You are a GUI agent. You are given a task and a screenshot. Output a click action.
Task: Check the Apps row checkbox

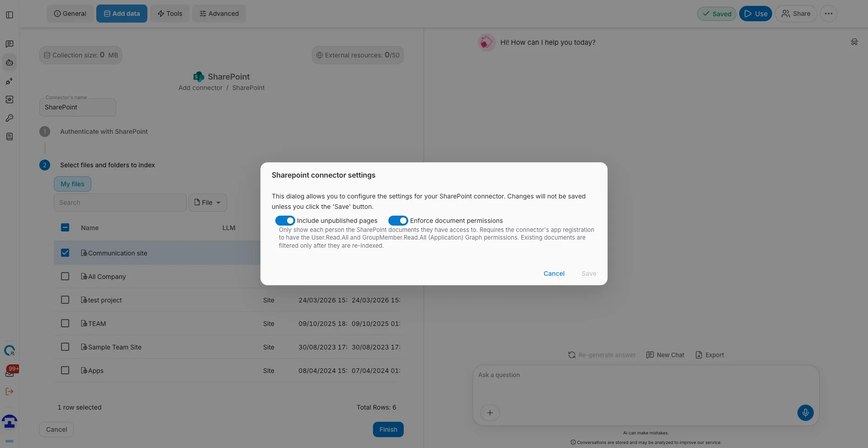[65, 370]
